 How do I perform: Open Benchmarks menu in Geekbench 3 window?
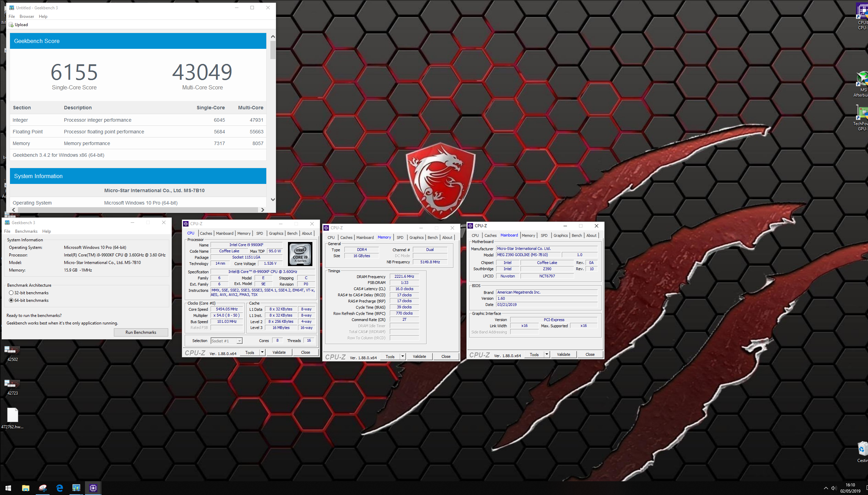[x=26, y=231]
